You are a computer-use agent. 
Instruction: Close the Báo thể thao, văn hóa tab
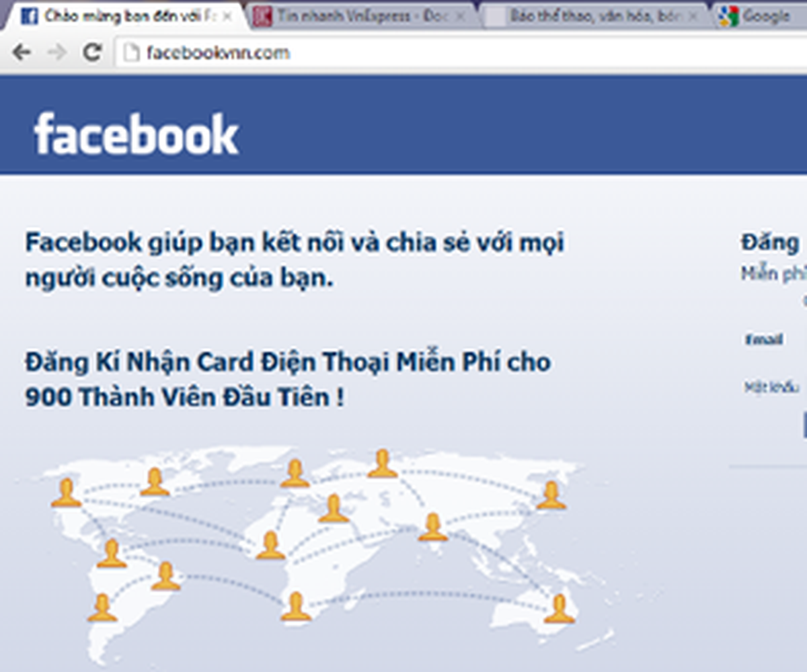click(x=694, y=16)
